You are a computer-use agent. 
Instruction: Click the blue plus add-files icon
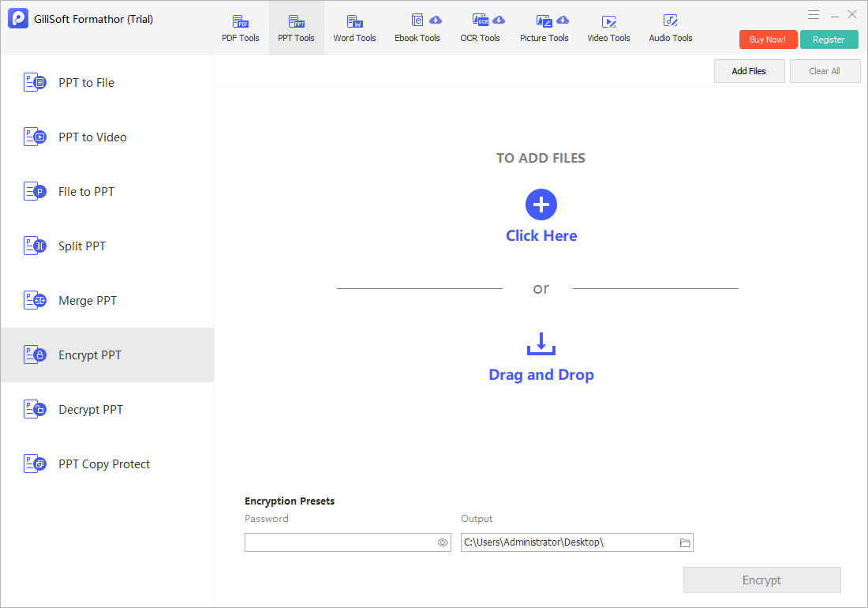541,205
